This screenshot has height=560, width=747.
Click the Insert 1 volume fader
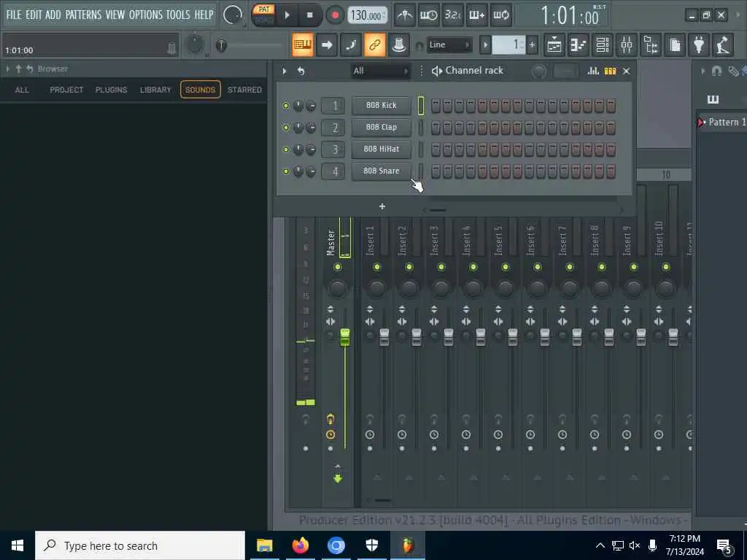tap(384, 337)
